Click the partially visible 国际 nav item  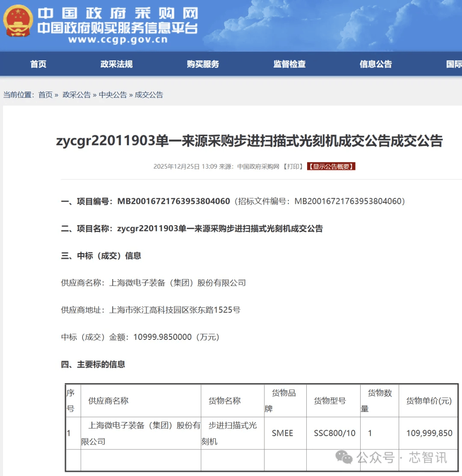[x=453, y=64]
